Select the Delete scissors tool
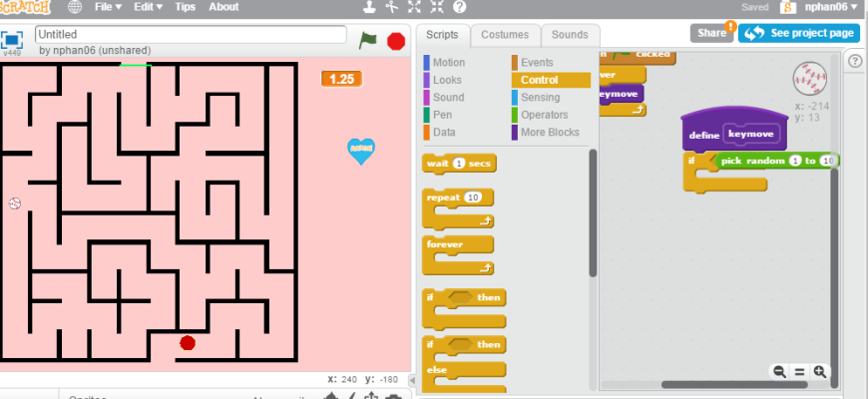The width and height of the screenshot is (868, 399). (392, 7)
